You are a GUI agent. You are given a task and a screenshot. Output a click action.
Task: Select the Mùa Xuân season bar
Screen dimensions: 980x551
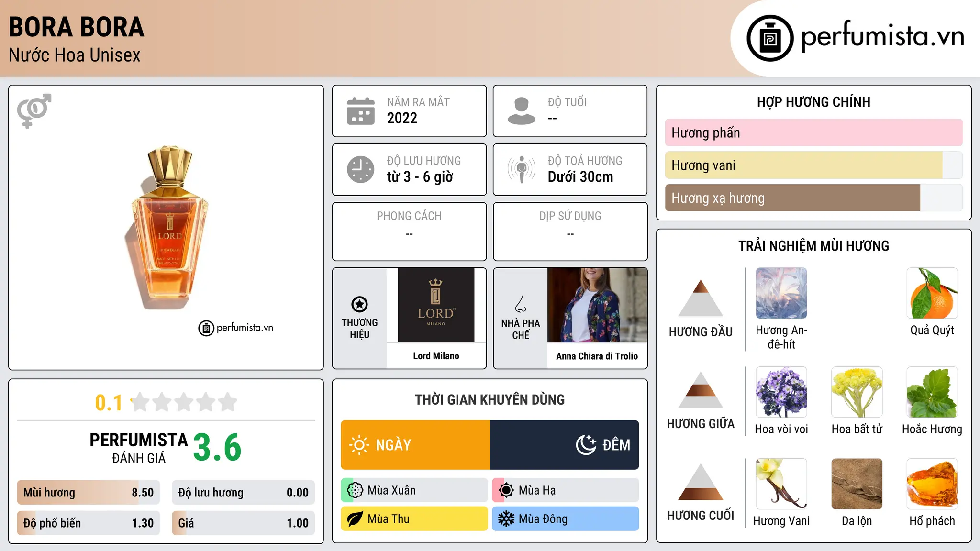coord(414,490)
